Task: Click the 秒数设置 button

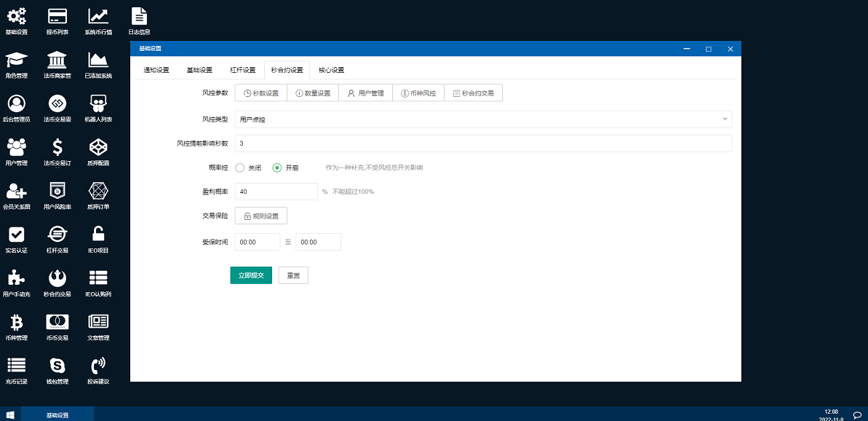Action: pos(261,93)
